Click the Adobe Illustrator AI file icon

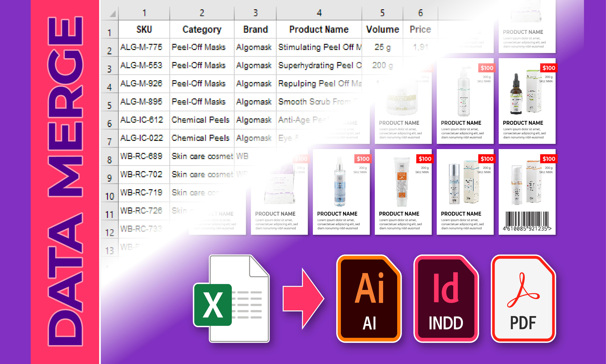point(369,299)
